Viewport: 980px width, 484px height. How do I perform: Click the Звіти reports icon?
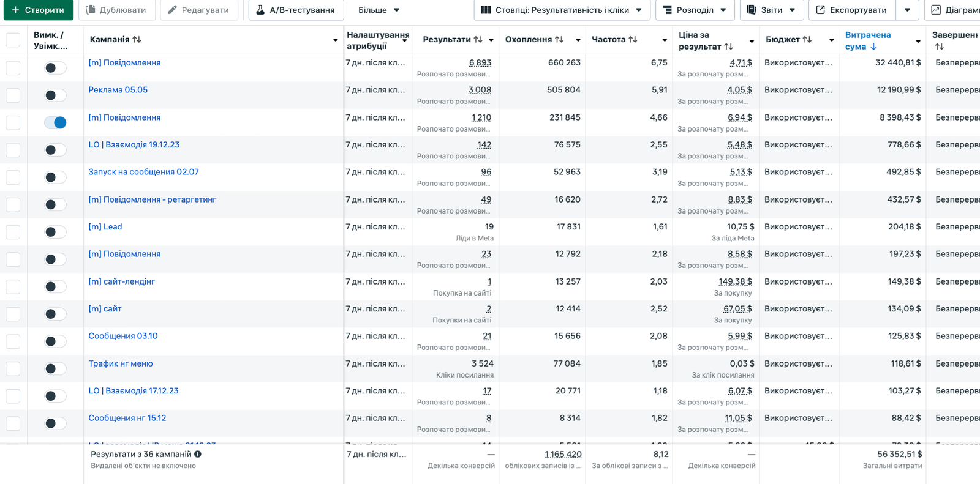[752, 10]
